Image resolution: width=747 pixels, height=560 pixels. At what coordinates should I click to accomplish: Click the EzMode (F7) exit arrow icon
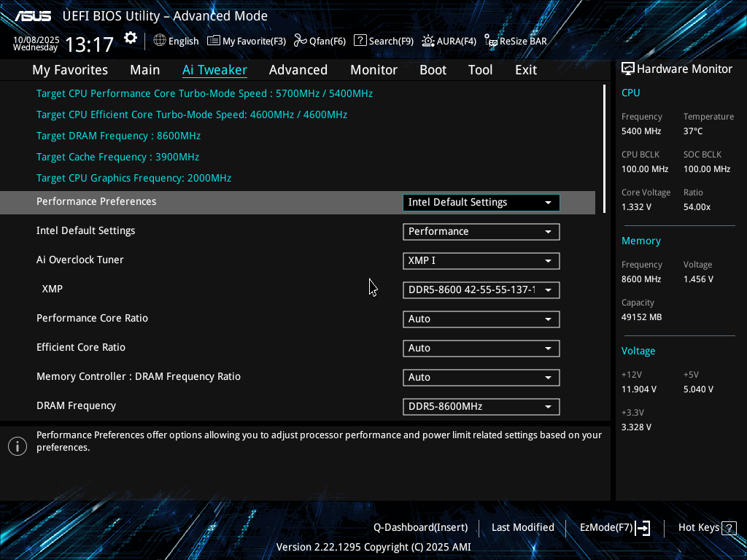pos(643,528)
